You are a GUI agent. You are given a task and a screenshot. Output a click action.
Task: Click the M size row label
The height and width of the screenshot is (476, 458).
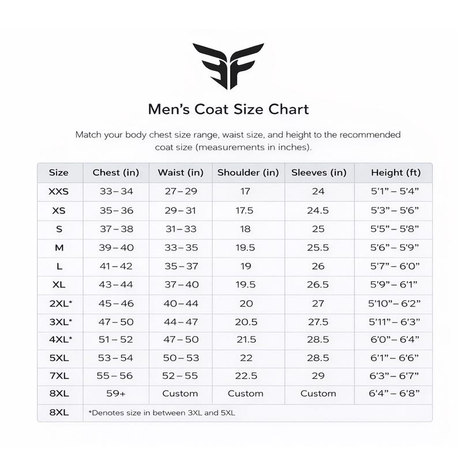tap(59, 248)
